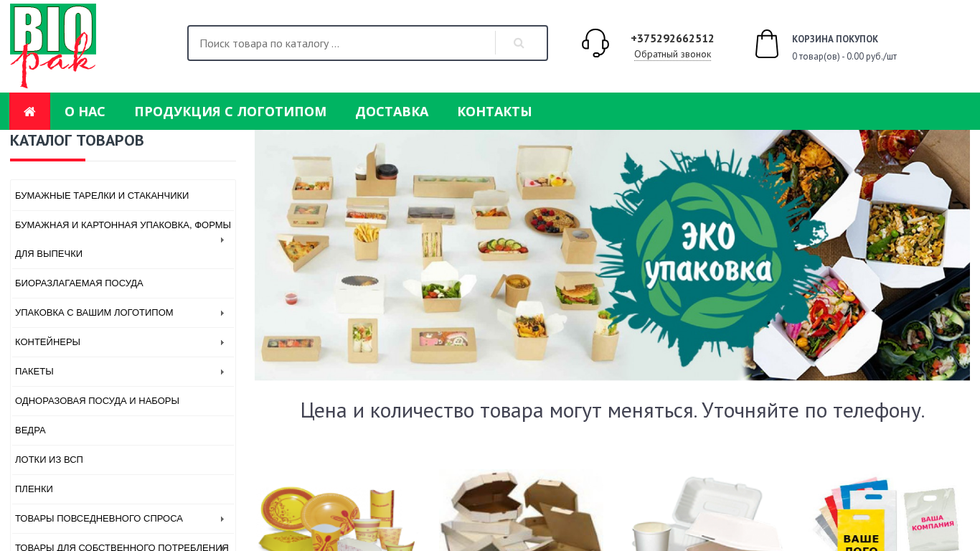The width and height of the screenshot is (980, 551).
Task: Open the shopping bag cart icon
Action: pos(767,44)
